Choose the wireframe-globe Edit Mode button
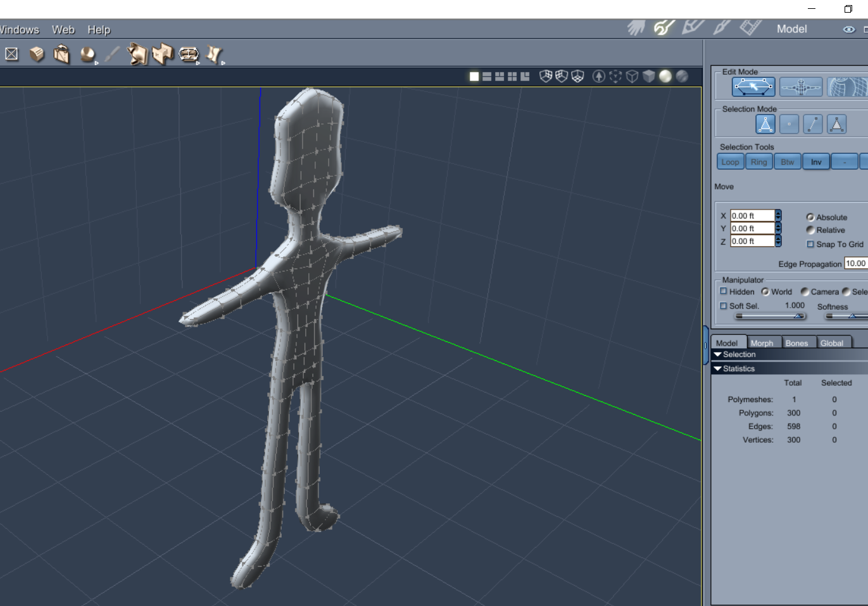The height and width of the screenshot is (606, 868). point(848,87)
